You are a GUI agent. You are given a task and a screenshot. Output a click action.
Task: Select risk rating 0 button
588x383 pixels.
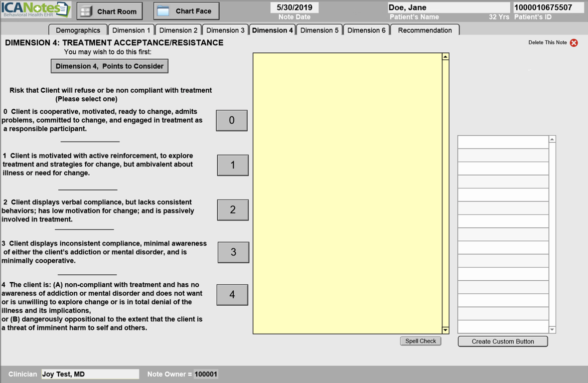232,121
